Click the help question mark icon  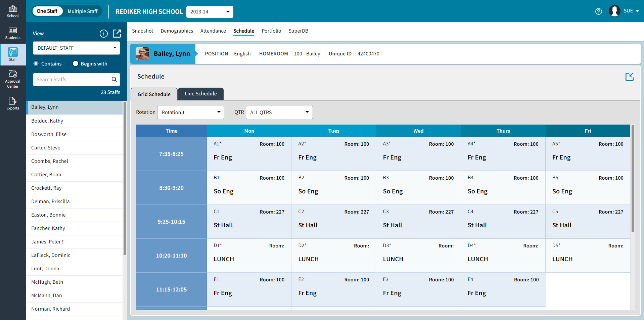tap(598, 11)
